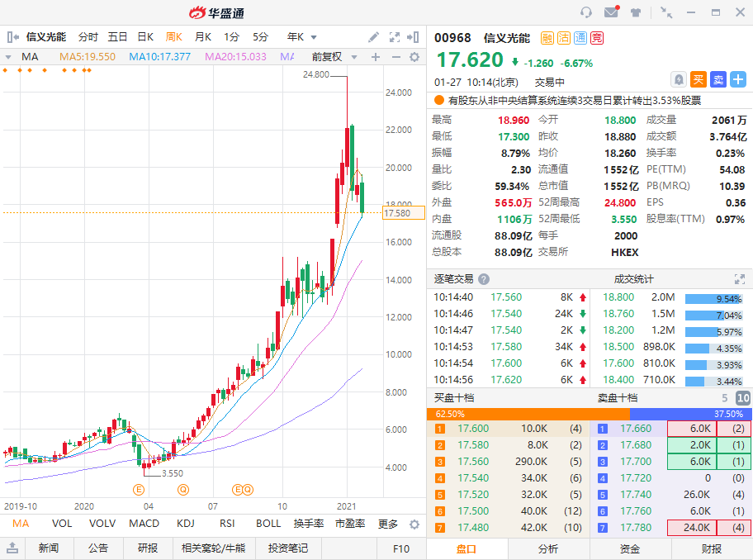Add stock to watchlist plus icon

click(x=738, y=79)
